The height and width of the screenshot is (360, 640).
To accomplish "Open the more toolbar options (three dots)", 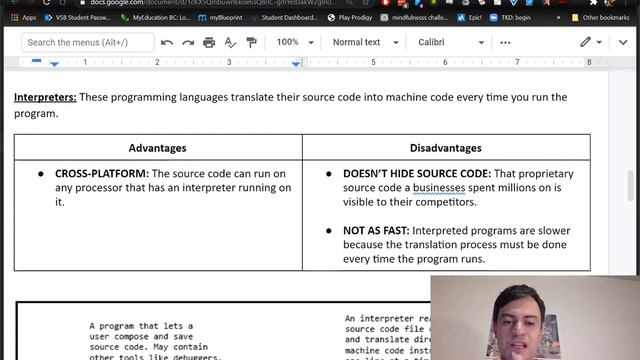I will [505, 42].
